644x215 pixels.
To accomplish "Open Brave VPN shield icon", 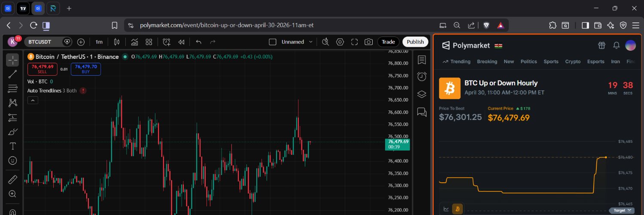I will click(623, 25).
